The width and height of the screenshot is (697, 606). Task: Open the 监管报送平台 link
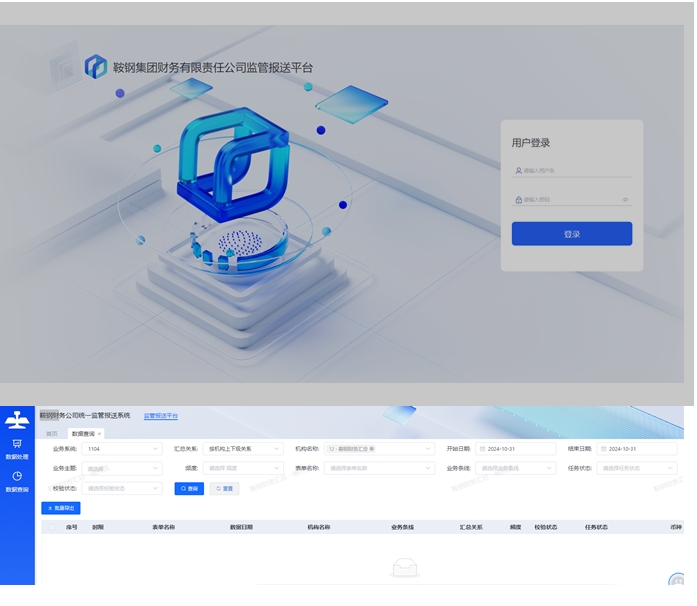pos(161,415)
